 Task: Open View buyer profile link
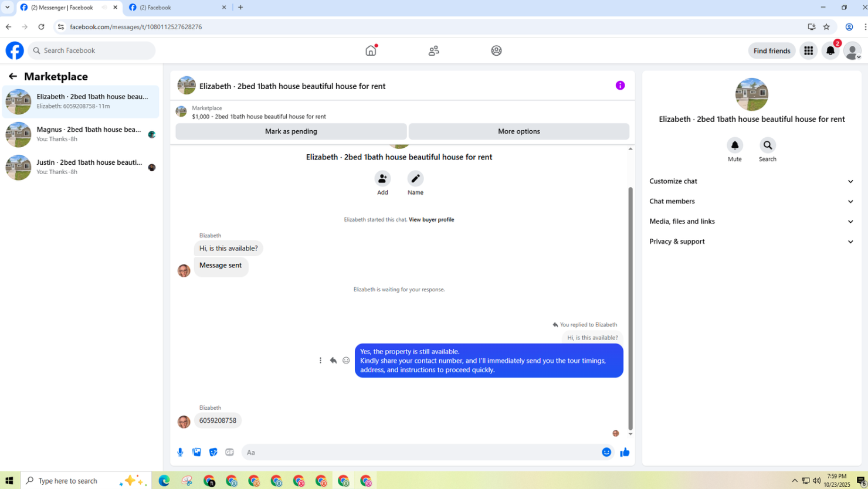tap(431, 219)
